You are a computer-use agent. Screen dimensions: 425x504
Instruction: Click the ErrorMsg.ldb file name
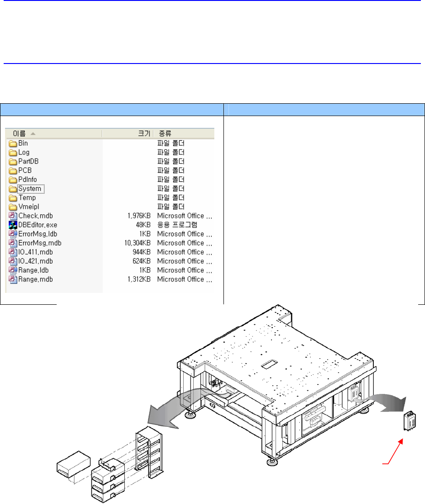coord(37,234)
